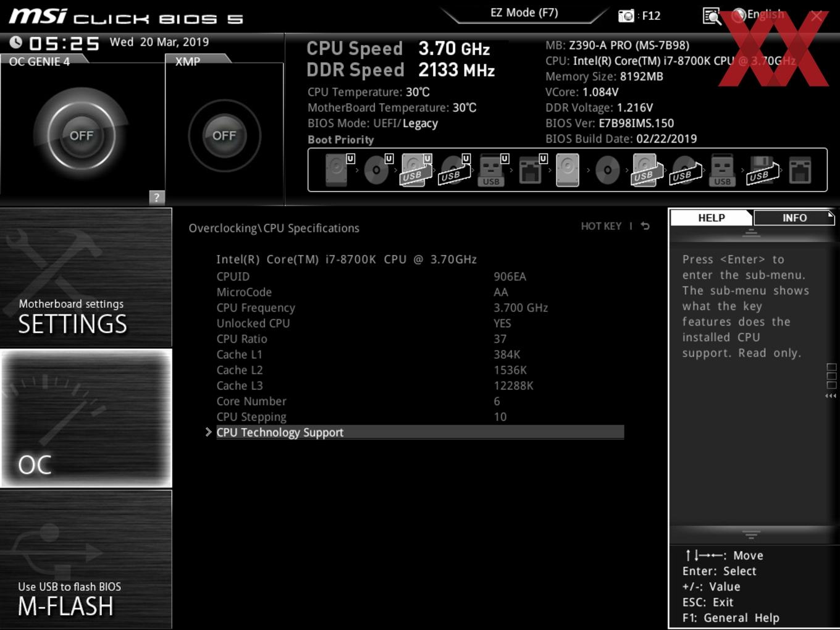Click the HOT KEY button
Viewport: 840px width, 630px height.
pos(601,226)
